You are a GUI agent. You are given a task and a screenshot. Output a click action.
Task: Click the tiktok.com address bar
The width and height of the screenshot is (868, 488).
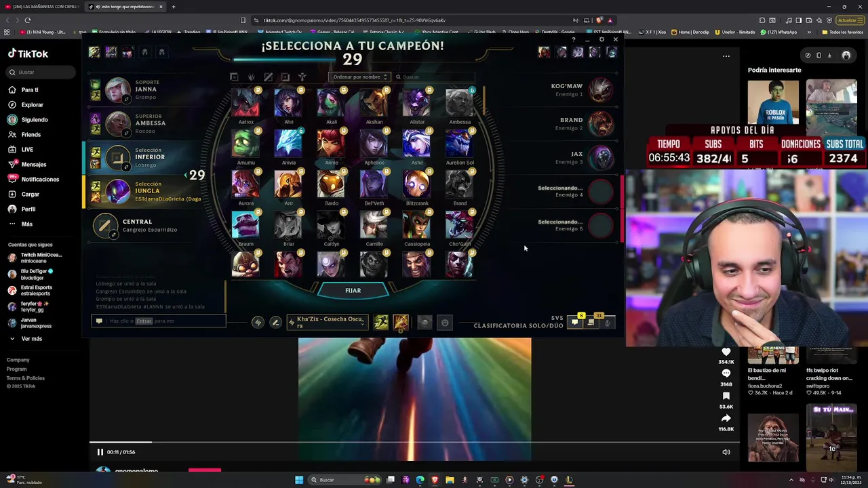(x=407, y=20)
